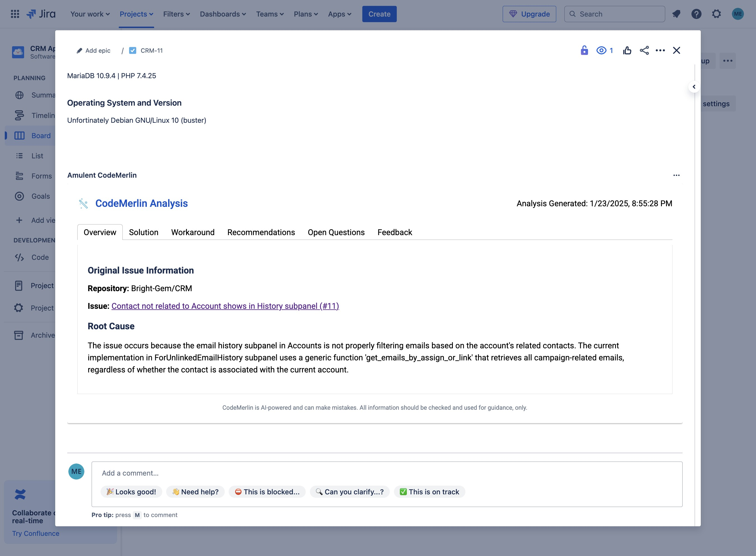
Task: Open Amulent CodeMerlin panel more options
Action: tap(677, 175)
